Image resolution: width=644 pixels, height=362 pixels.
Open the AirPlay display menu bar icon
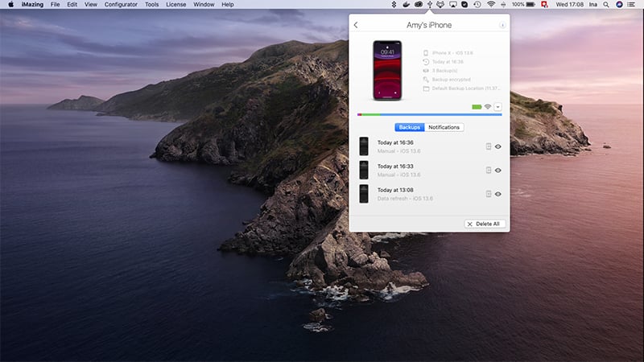pos(452,5)
